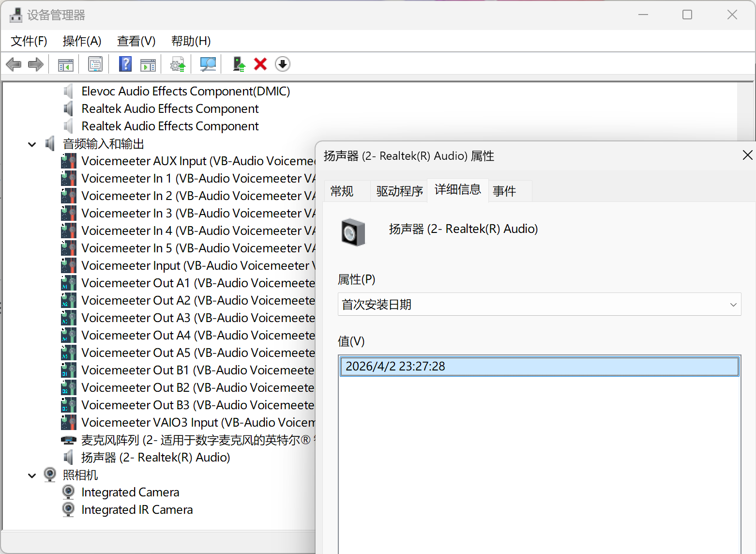
Task: Select Elevoc Audio Effects Component(DMIC)
Action: [186, 91]
